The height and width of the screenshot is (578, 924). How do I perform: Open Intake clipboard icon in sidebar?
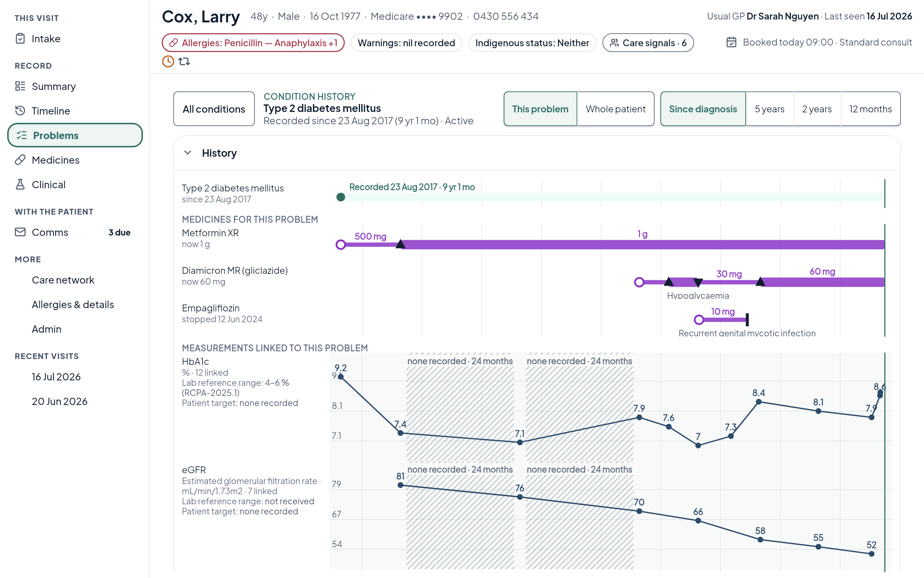tap(20, 39)
